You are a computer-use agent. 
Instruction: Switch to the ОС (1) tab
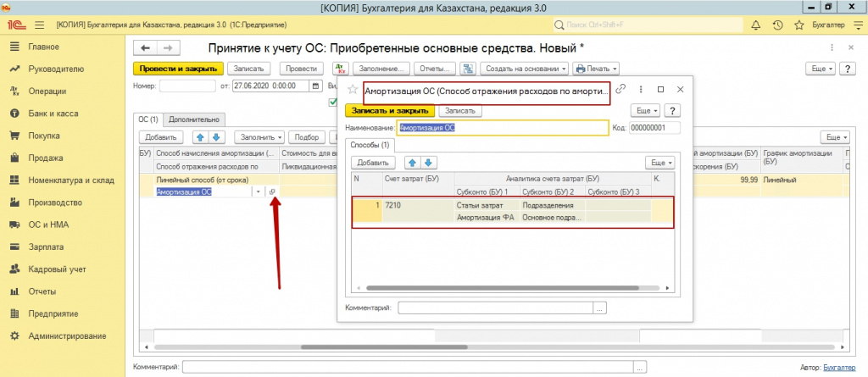pyautogui.click(x=147, y=119)
